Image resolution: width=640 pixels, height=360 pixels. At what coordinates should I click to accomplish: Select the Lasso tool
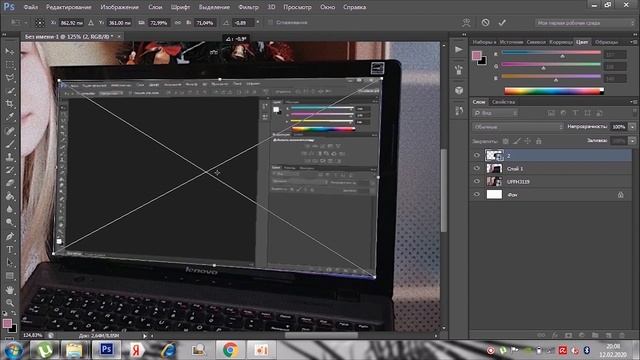[10, 78]
